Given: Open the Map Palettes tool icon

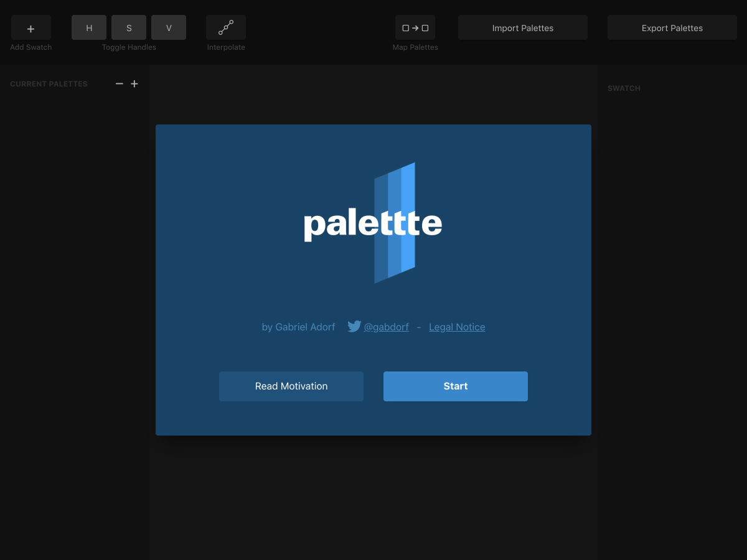Looking at the screenshot, I should click(415, 28).
